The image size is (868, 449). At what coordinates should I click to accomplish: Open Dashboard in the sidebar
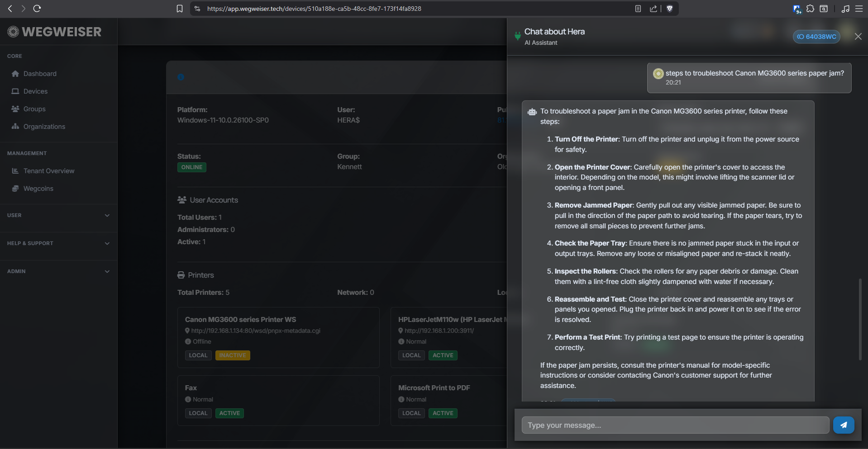pos(40,74)
